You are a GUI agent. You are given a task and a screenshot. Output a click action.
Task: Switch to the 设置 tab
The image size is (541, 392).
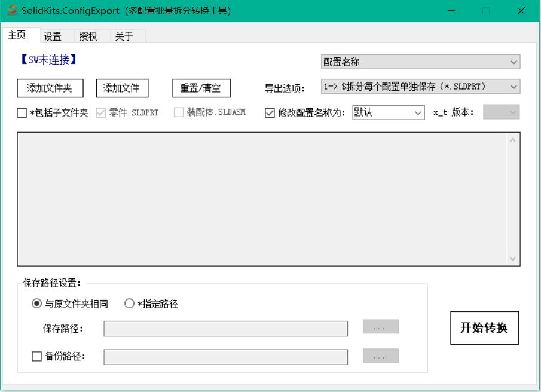click(53, 36)
